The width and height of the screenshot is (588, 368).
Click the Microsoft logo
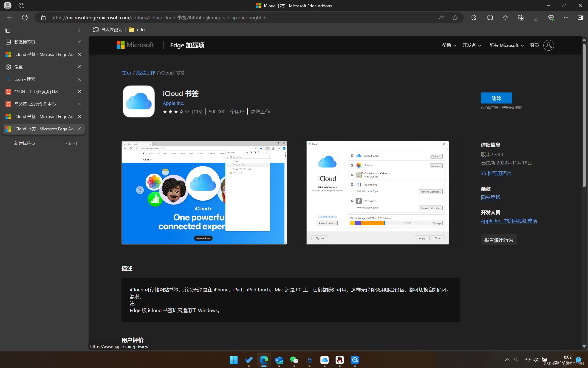135,45
